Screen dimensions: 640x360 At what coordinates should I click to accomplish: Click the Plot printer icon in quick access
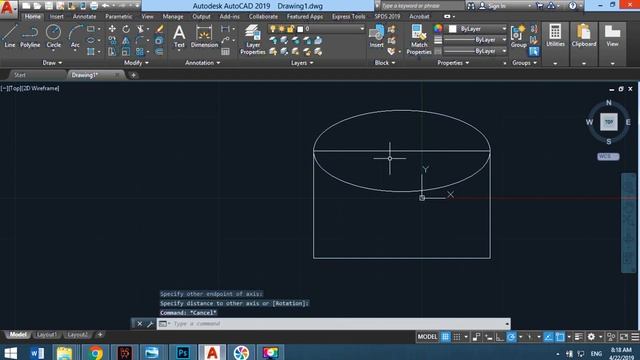click(94, 6)
